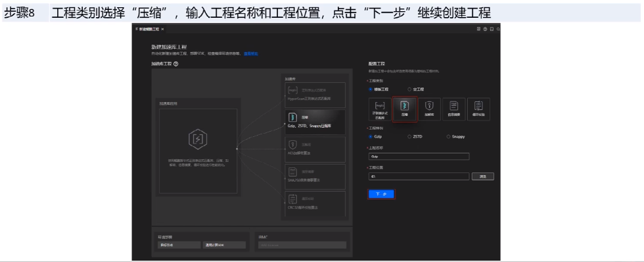Image resolution: width=644 pixels, height=262 pixels.
Task: Close the new accelerator project tab
Action: 163,29
